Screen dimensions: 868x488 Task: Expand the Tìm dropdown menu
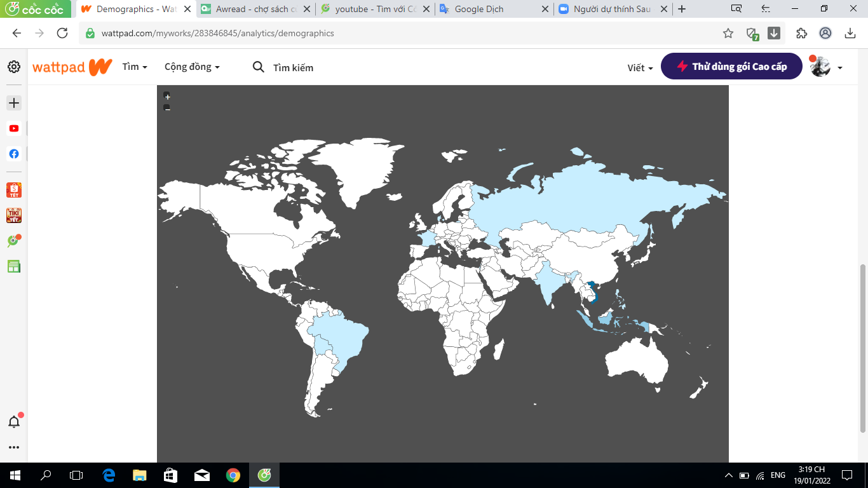135,67
